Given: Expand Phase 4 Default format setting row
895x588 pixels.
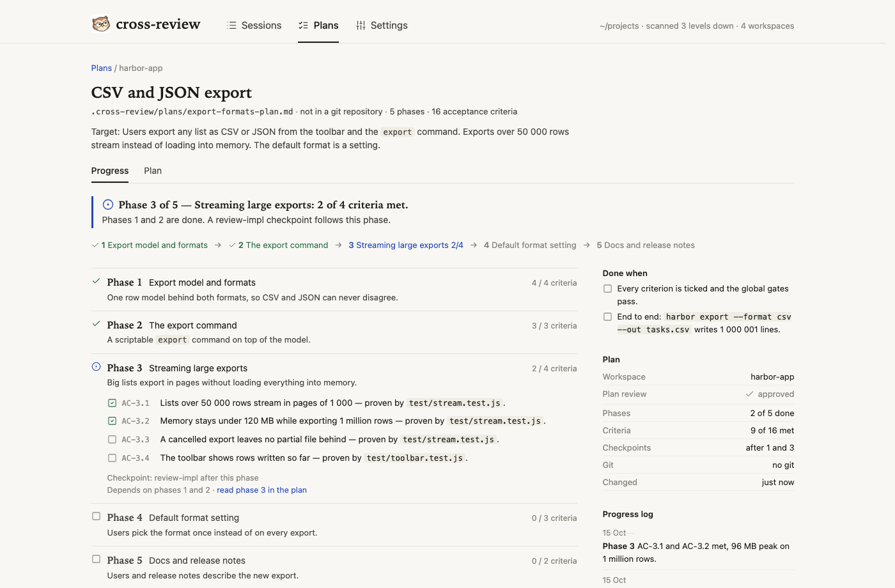Looking at the screenshot, I should [x=334, y=525].
